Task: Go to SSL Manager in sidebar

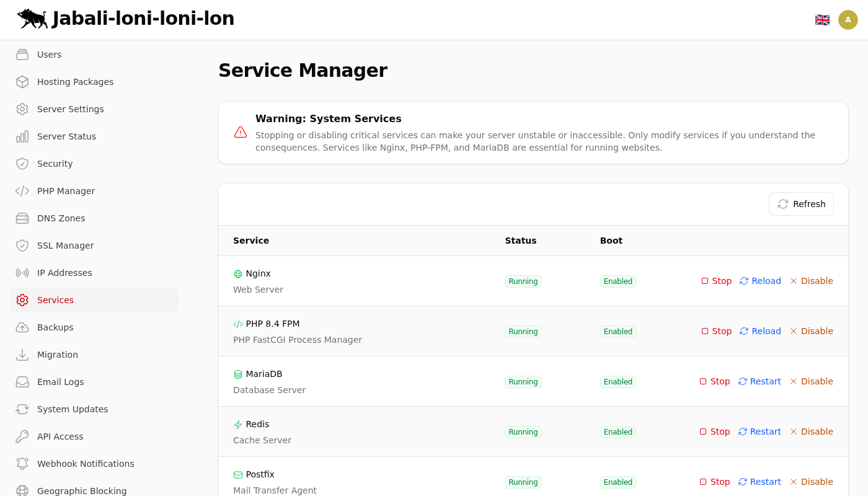Action: (65, 246)
